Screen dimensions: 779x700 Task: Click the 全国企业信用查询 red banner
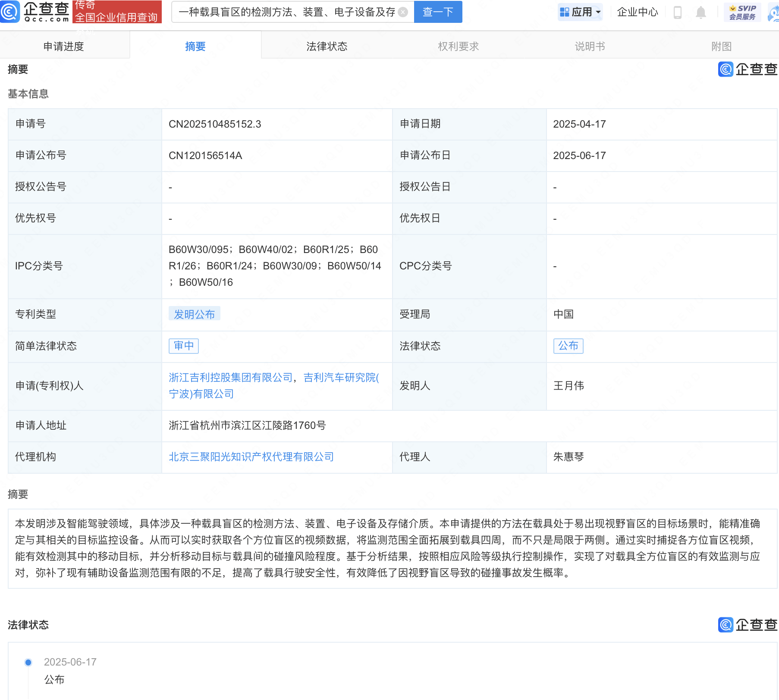(117, 12)
